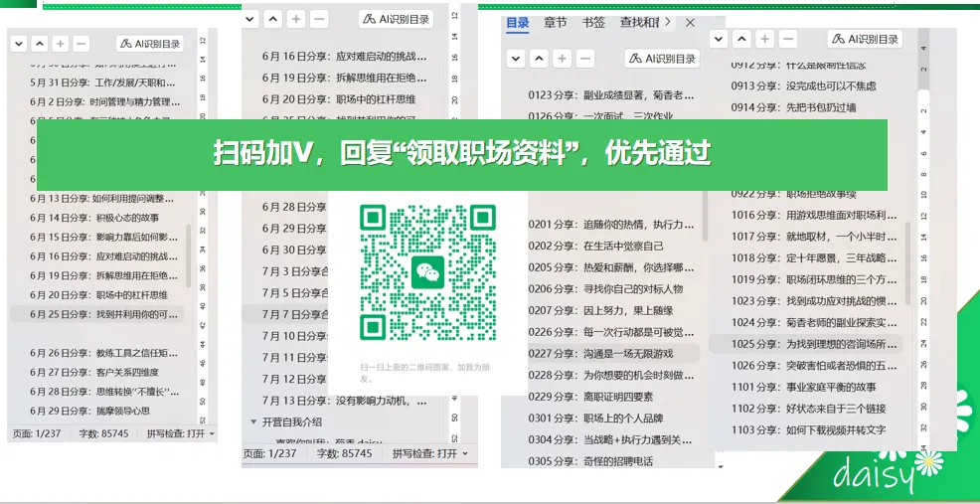
Task: Click the down chevron below the 目录 tab
Action: coord(516,59)
